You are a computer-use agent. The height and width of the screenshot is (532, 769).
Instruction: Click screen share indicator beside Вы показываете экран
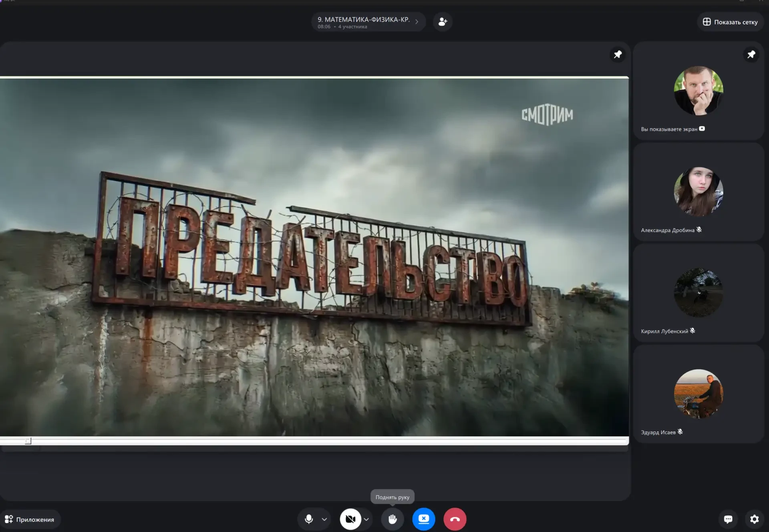[702, 129]
